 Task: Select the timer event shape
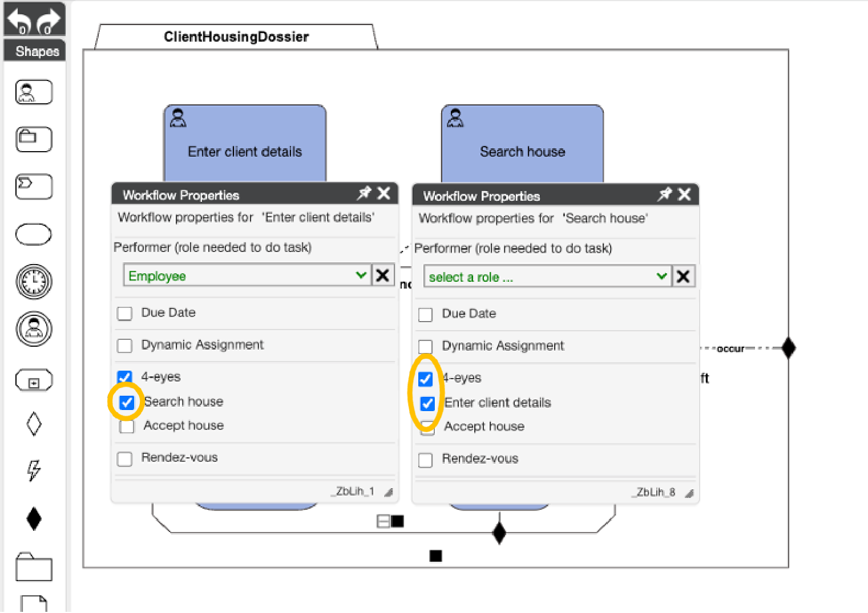pyautogui.click(x=34, y=282)
